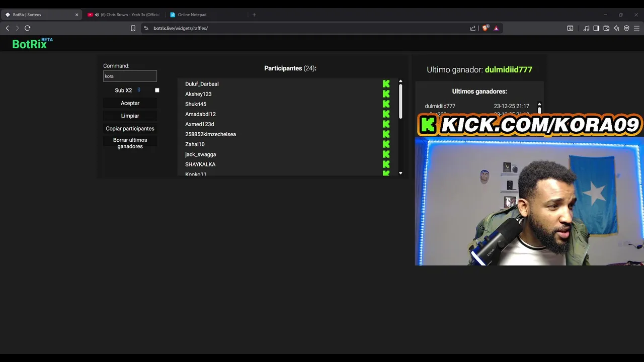Open a new browser tab
Viewport: 644px width, 362px height.
[254, 15]
